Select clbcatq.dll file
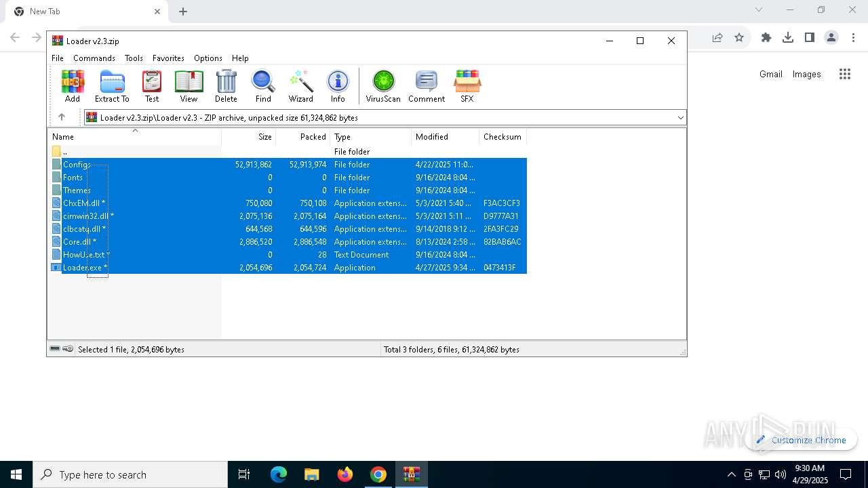Image resolution: width=868 pixels, height=488 pixels. pos(288,229)
